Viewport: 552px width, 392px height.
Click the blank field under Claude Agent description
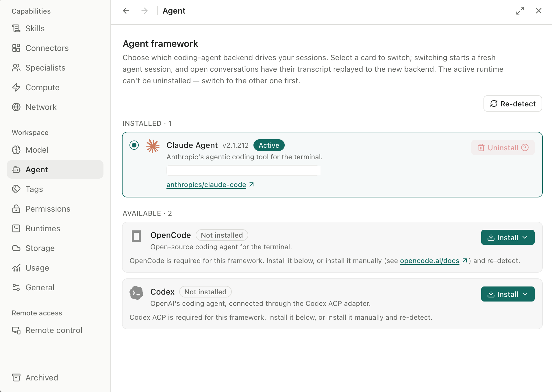[x=243, y=170]
